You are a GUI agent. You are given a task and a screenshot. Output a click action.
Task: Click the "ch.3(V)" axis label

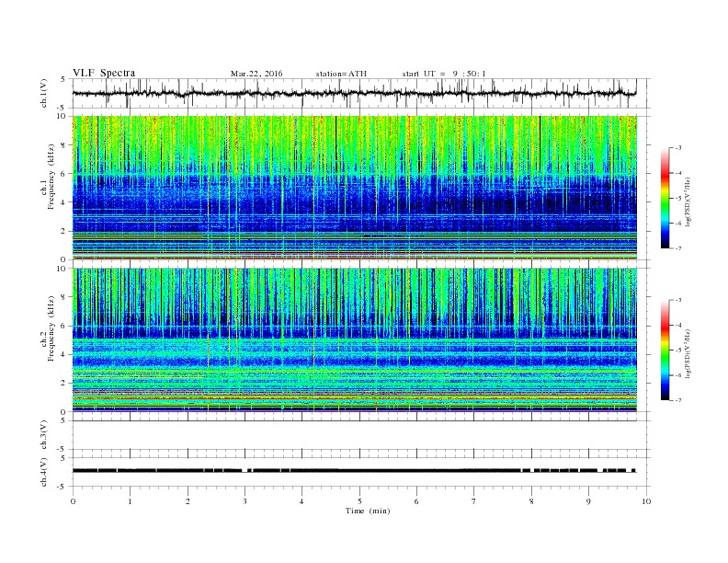pyautogui.click(x=44, y=435)
